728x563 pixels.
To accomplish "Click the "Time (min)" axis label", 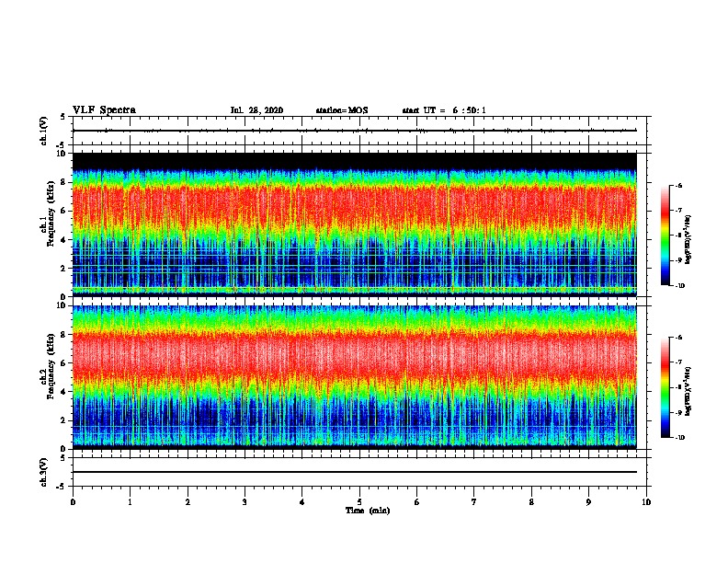I will pos(368,511).
